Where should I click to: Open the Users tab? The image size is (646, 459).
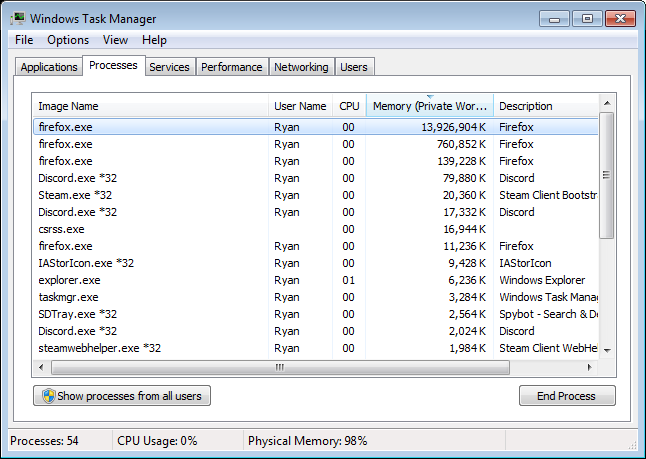pos(354,67)
